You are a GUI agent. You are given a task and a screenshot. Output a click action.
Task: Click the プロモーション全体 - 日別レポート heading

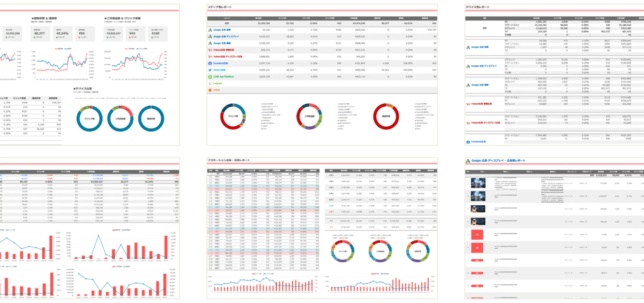click(x=229, y=160)
